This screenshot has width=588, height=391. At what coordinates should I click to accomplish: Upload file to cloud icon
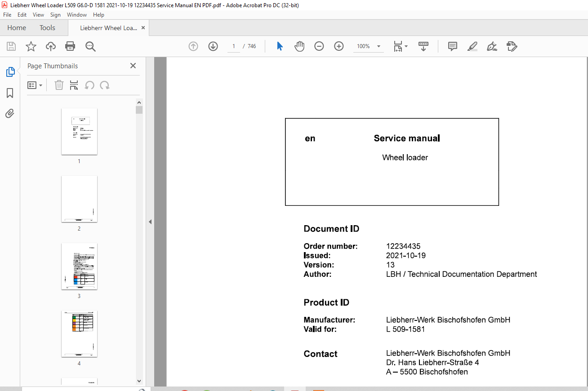(x=51, y=46)
